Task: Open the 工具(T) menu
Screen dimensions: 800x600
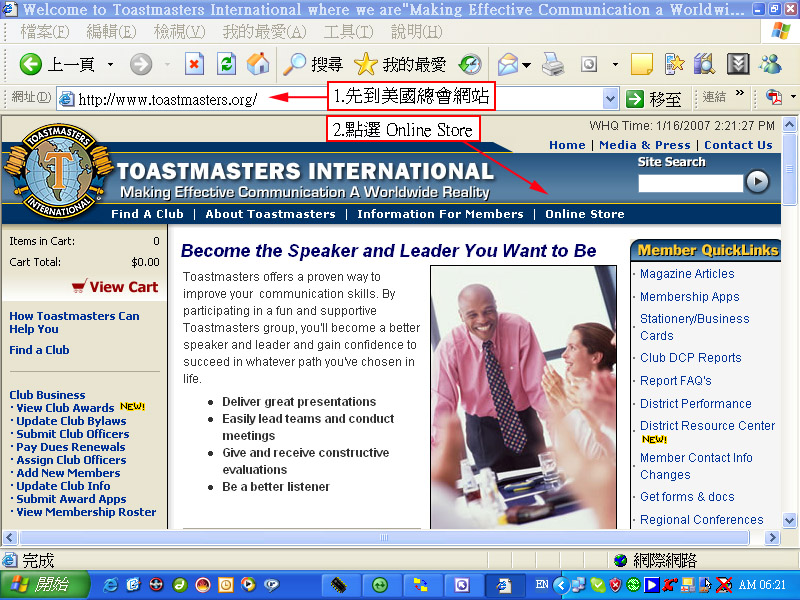Action: coord(348,32)
